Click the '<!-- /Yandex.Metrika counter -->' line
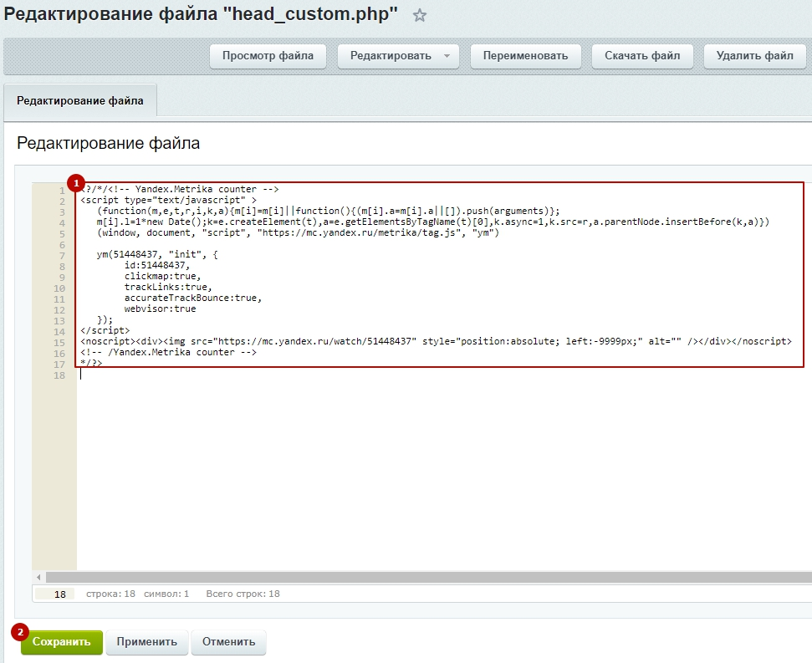The height and width of the screenshot is (663, 812). tap(168, 352)
